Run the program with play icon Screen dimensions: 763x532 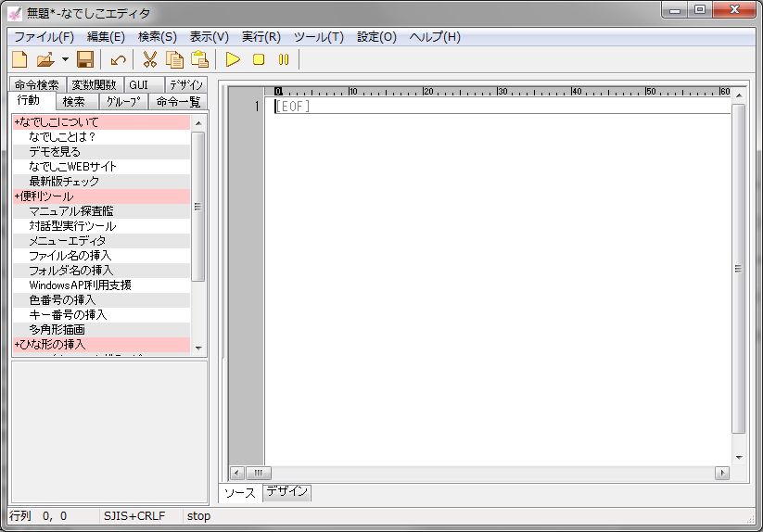[233, 59]
